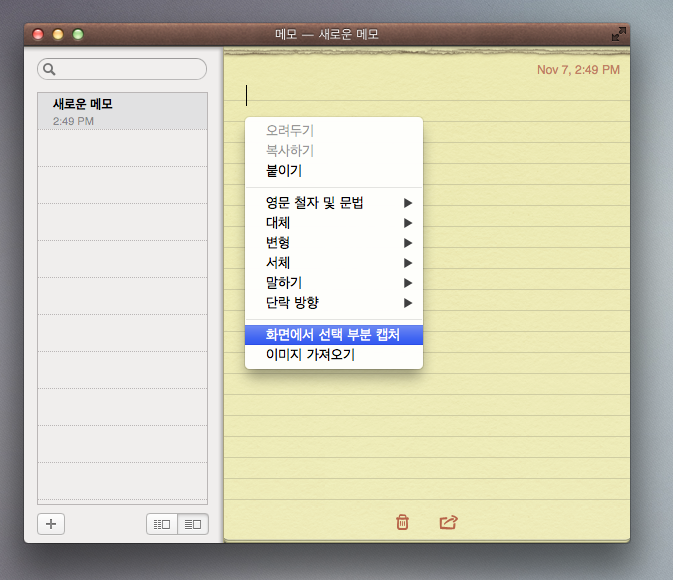Expand 말하기 submenu arrow

408,283
